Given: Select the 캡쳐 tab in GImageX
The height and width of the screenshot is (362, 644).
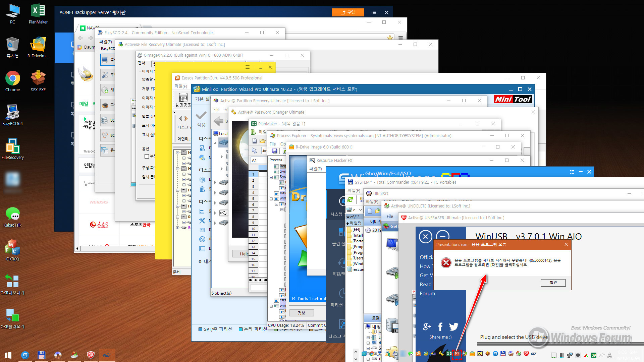Looking at the screenshot, I should (x=142, y=63).
